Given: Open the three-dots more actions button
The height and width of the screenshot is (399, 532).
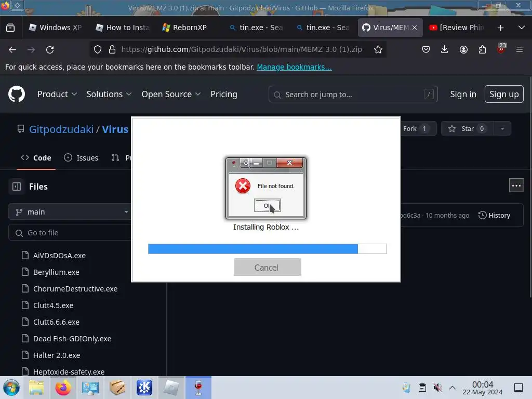Looking at the screenshot, I should 516,185.
